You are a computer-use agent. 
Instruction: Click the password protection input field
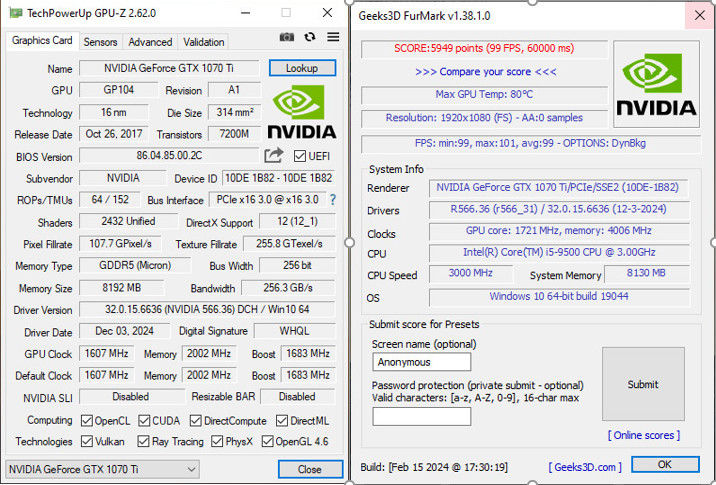click(421, 416)
